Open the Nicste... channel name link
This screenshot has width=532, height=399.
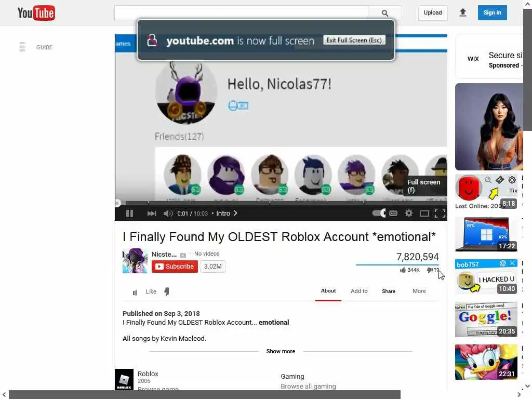[x=164, y=254]
